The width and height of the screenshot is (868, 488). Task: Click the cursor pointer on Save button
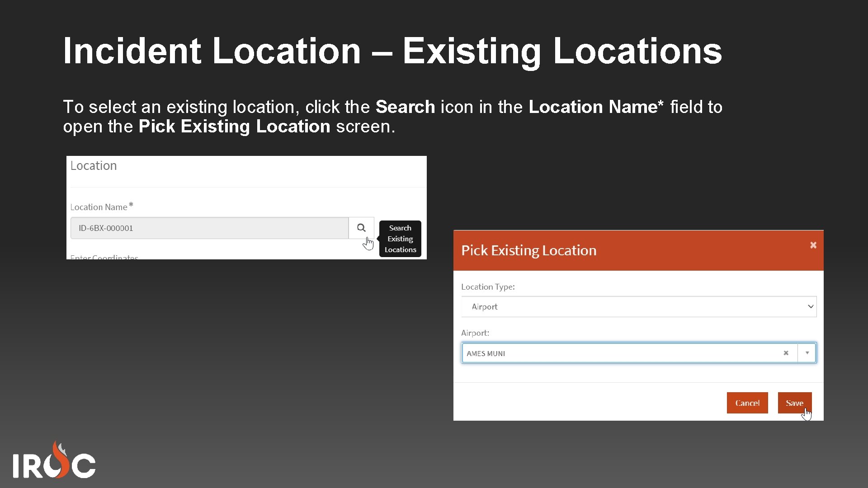[807, 413]
